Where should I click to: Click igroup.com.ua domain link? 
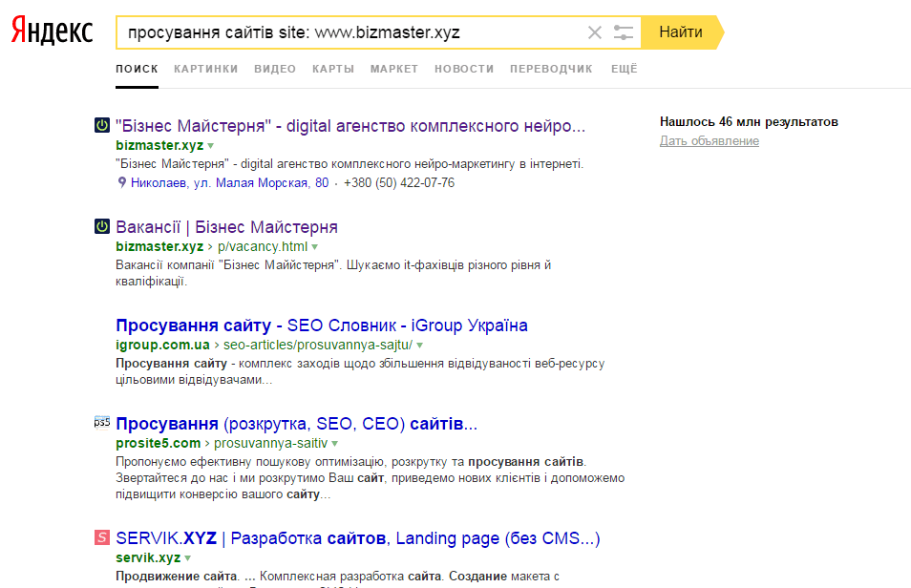coord(162,345)
